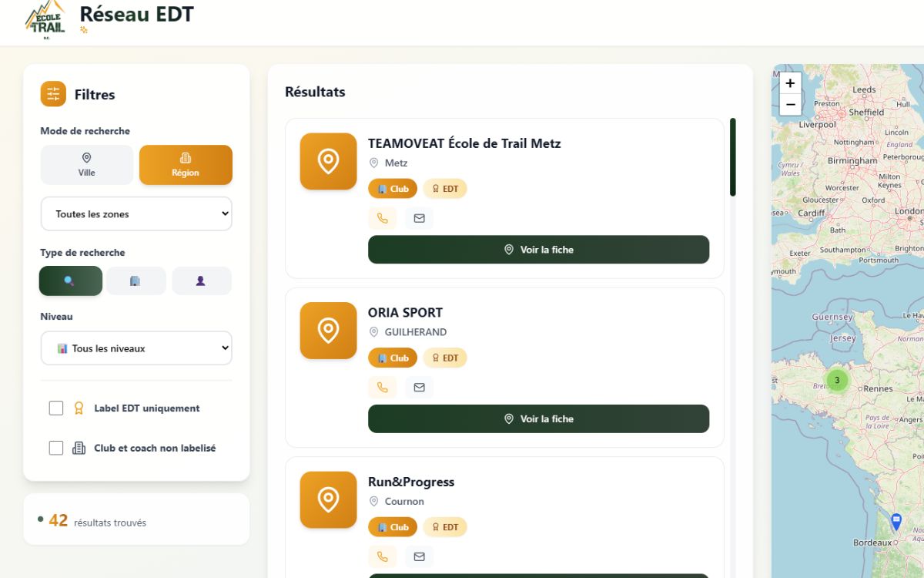Open Voir la fiche for TEAMOVEAT Metz
This screenshot has height=578, width=924.
click(538, 250)
